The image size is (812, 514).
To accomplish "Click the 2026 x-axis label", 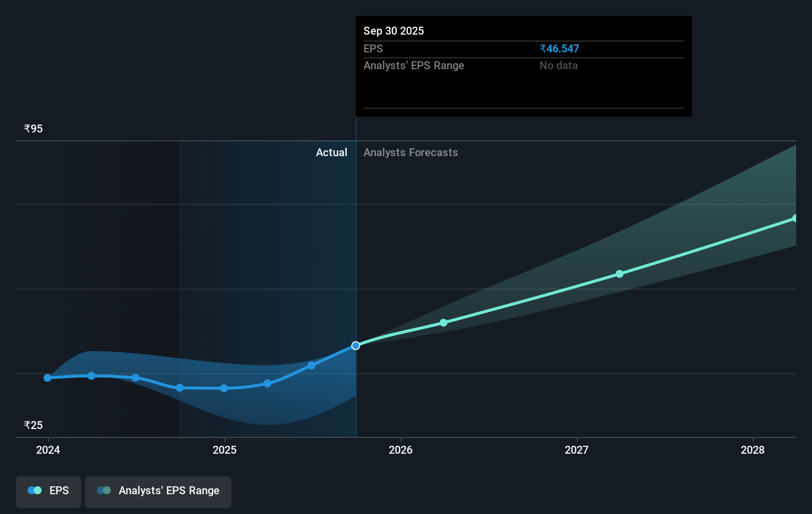I will [401, 450].
